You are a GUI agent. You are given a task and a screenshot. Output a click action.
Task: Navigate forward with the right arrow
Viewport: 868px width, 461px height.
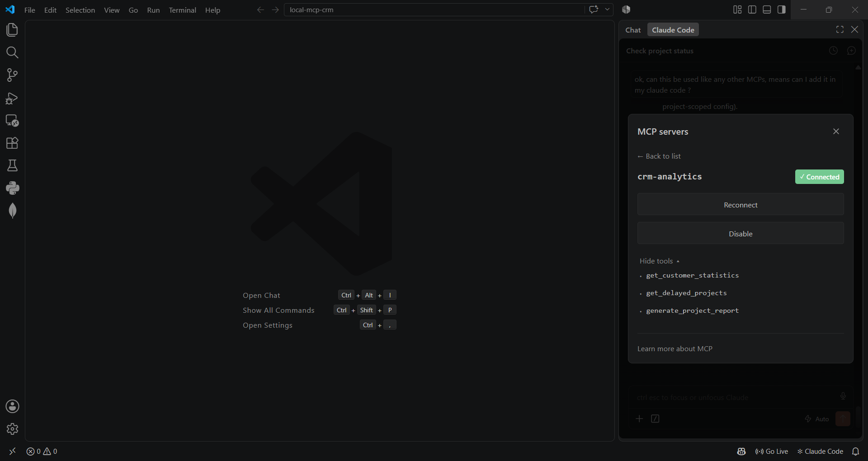[275, 9]
